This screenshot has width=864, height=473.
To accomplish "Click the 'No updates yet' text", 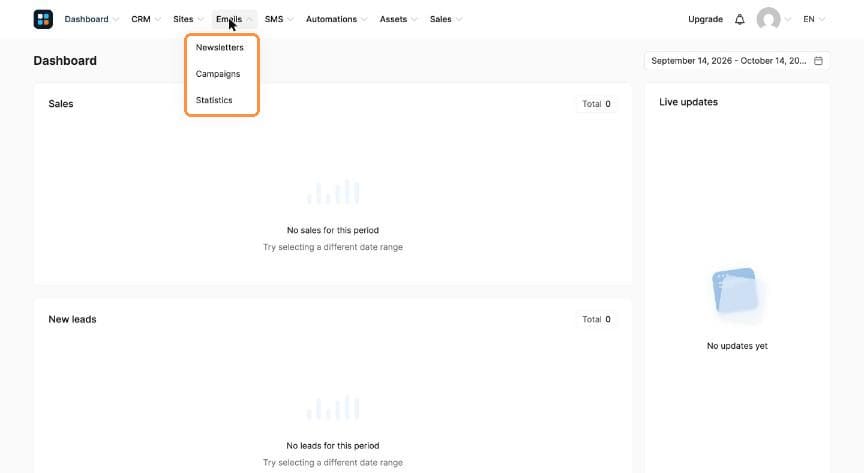I will point(737,346).
